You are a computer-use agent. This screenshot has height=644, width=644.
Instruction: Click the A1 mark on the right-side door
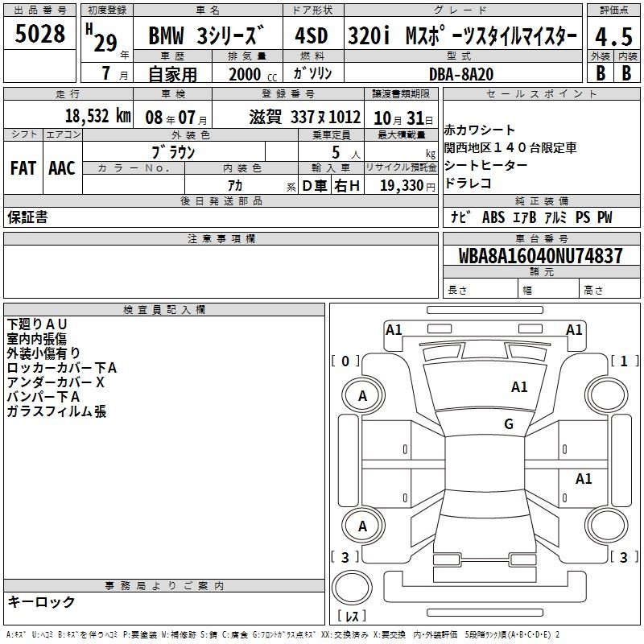(x=584, y=479)
